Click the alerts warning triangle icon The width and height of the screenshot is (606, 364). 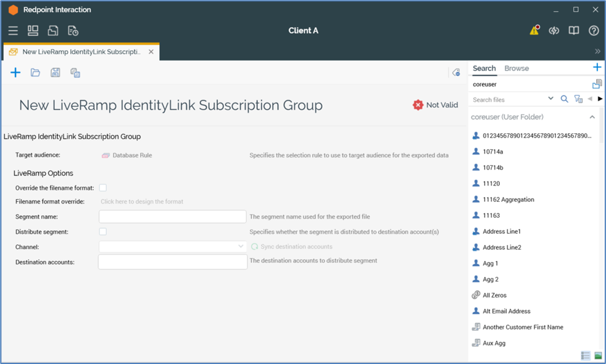(x=534, y=31)
